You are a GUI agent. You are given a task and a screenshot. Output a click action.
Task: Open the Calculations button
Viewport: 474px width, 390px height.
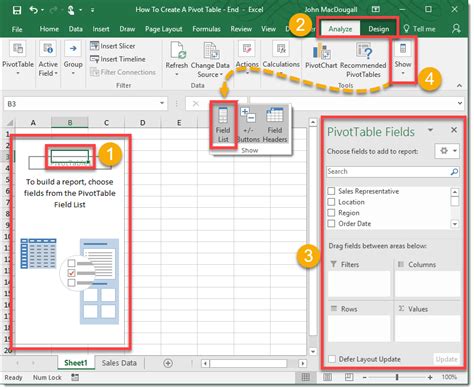[281, 57]
